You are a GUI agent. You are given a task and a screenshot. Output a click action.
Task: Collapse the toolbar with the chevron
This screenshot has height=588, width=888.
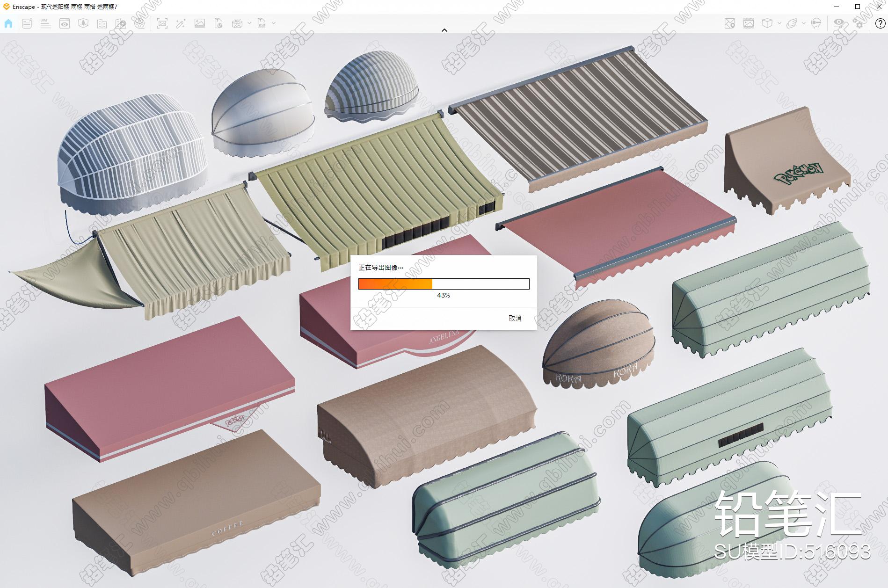pyautogui.click(x=444, y=30)
